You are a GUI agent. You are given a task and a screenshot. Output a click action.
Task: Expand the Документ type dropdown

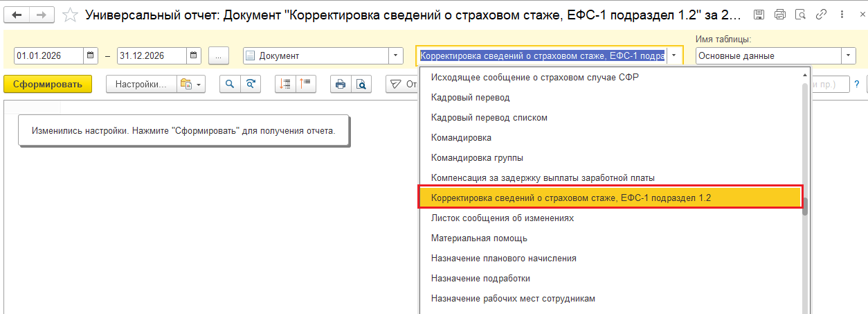point(395,55)
